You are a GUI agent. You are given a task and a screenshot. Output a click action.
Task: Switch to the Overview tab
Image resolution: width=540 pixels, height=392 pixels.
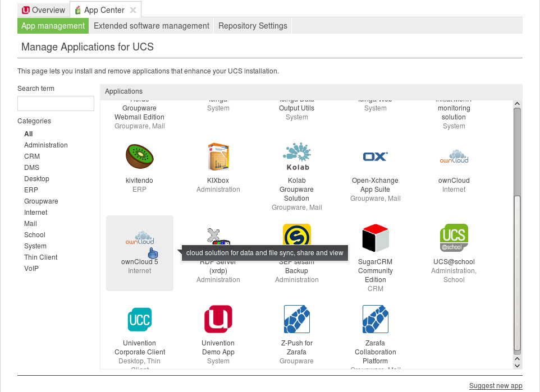pyautogui.click(x=43, y=10)
